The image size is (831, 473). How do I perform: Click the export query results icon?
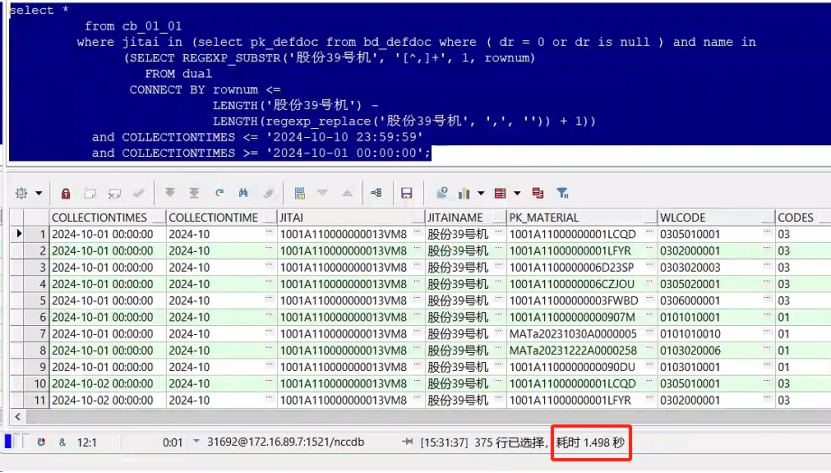(x=441, y=193)
